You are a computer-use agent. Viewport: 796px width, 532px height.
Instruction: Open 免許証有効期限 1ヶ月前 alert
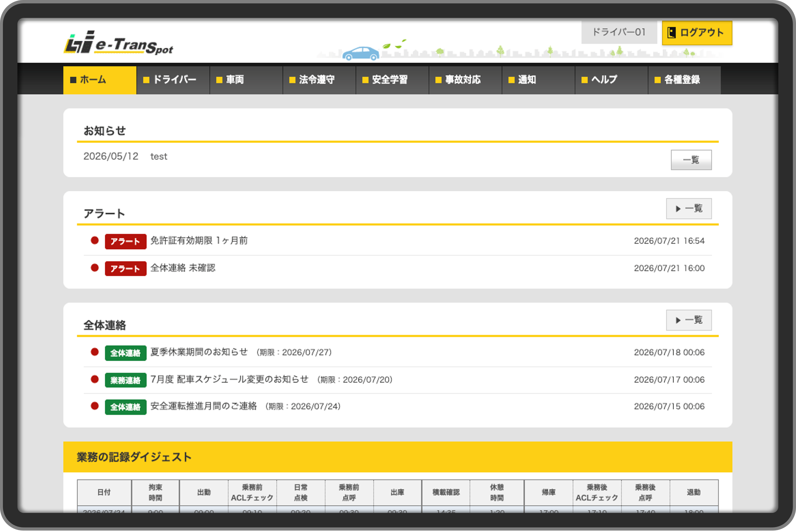199,241
